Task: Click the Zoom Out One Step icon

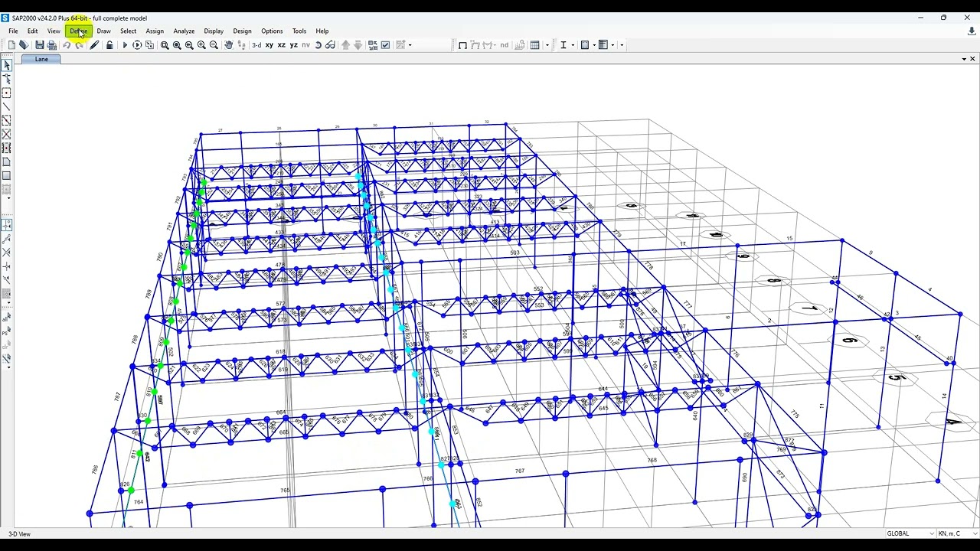Action: (x=214, y=45)
